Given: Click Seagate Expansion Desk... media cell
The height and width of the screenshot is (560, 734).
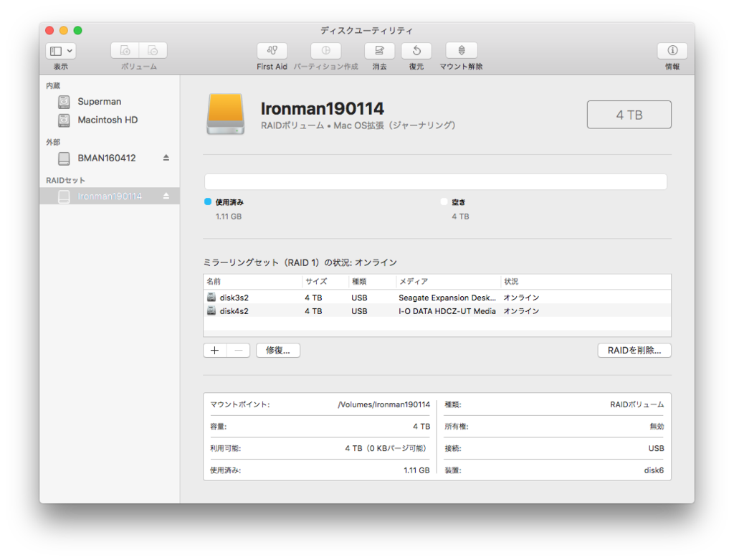Looking at the screenshot, I should click(447, 298).
